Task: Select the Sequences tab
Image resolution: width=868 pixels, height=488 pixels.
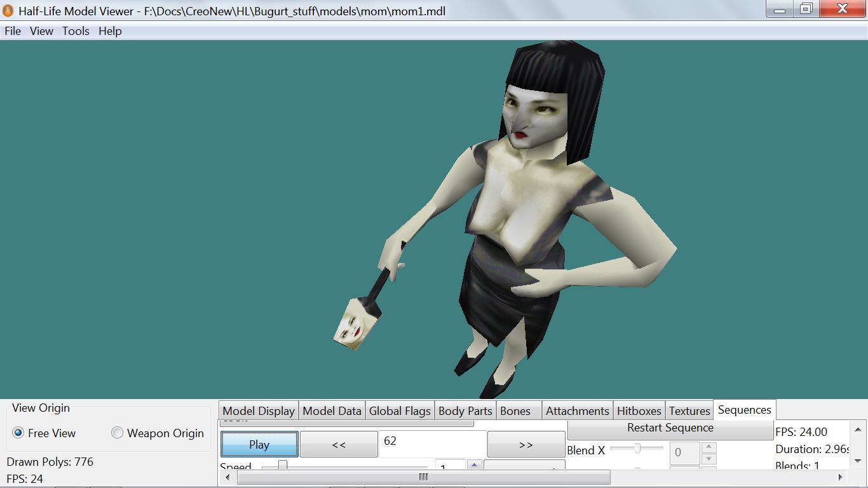Action: (745, 410)
